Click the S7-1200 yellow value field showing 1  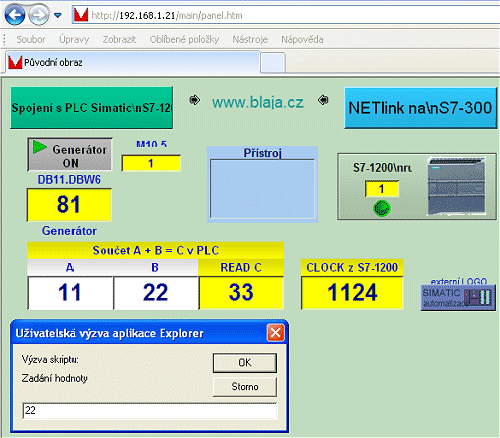(382, 189)
